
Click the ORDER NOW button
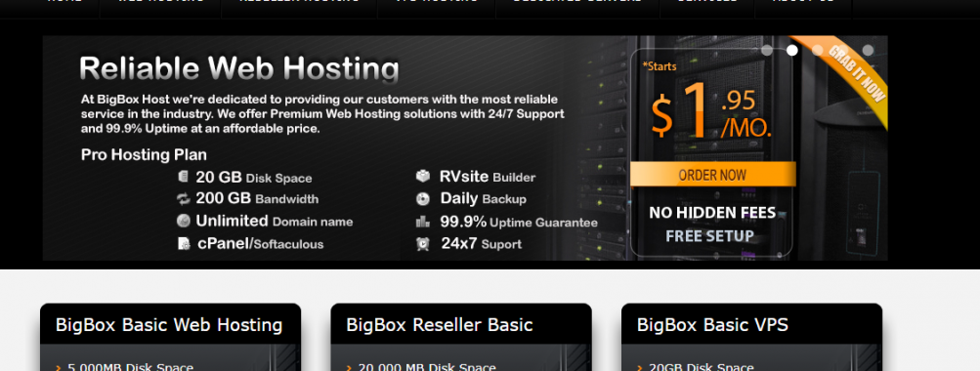(712, 174)
